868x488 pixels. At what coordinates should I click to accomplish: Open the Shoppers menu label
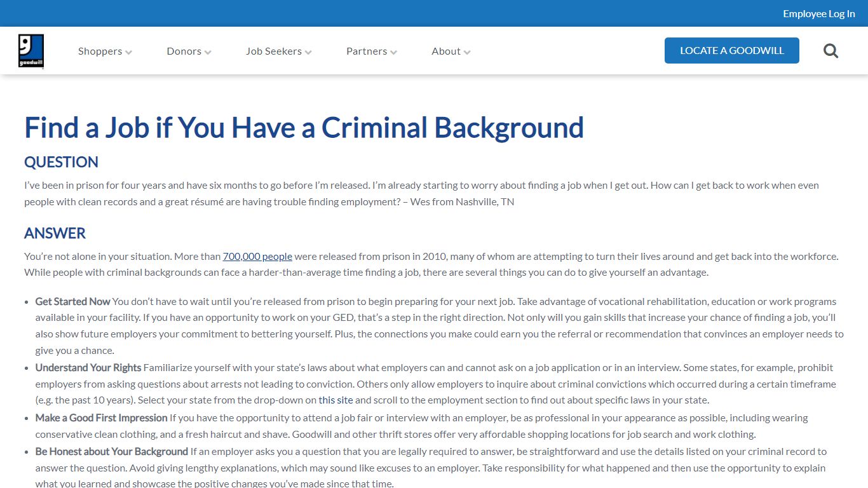(x=100, y=51)
